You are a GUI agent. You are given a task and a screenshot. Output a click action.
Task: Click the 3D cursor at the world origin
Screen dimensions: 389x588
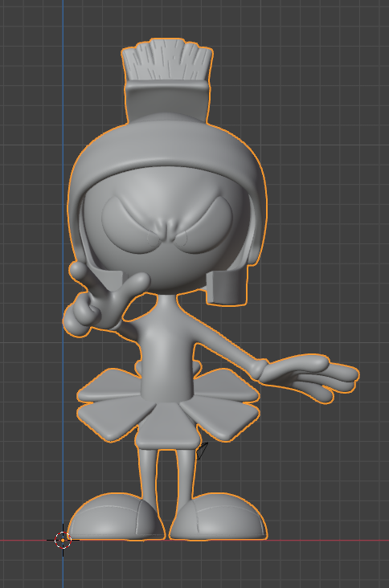click(x=63, y=540)
